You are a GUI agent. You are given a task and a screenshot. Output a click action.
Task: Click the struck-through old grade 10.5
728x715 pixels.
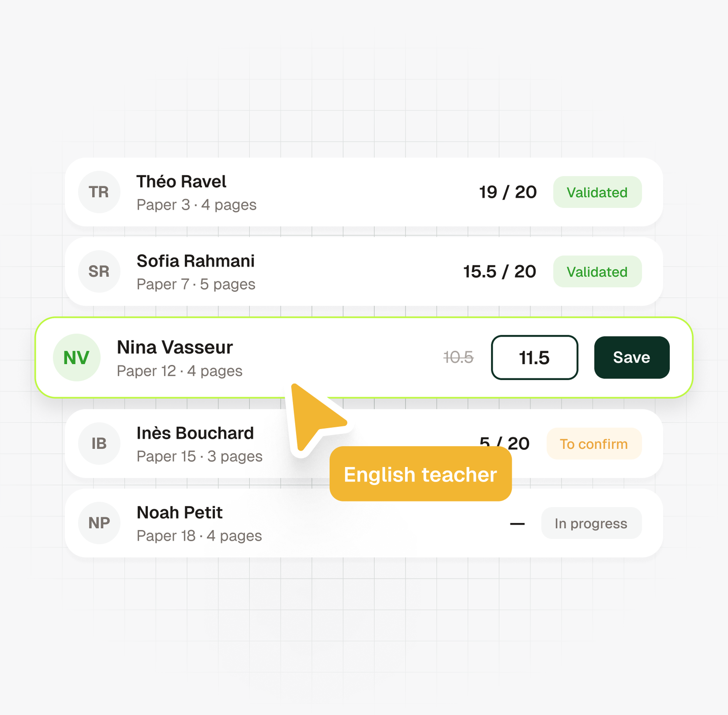tap(458, 357)
